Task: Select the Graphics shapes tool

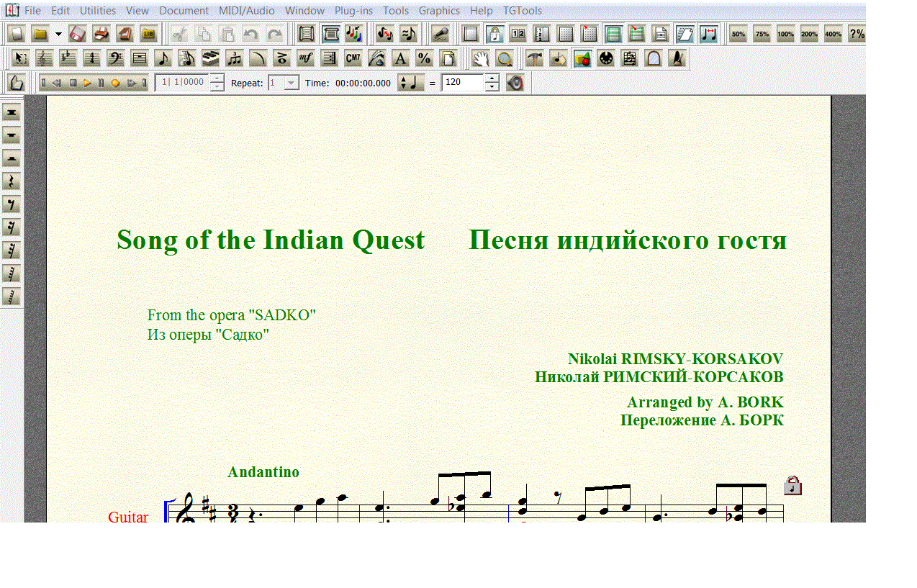Action: (582, 58)
